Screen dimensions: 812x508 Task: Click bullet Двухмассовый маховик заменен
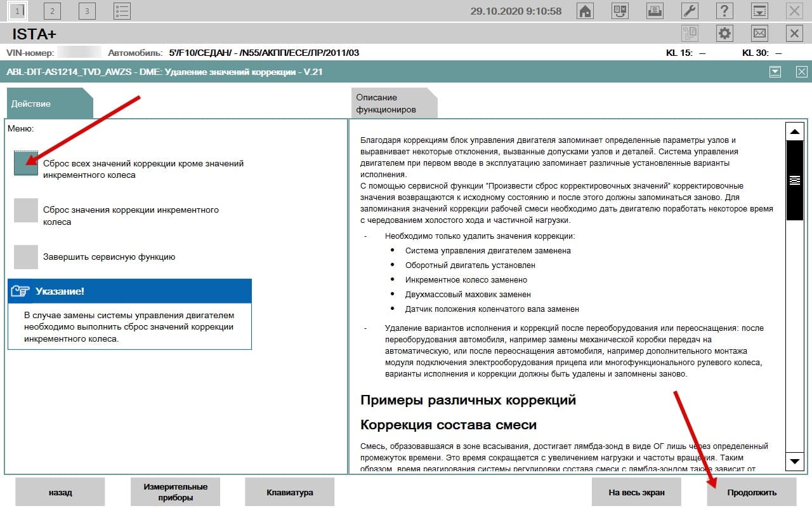click(468, 295)
